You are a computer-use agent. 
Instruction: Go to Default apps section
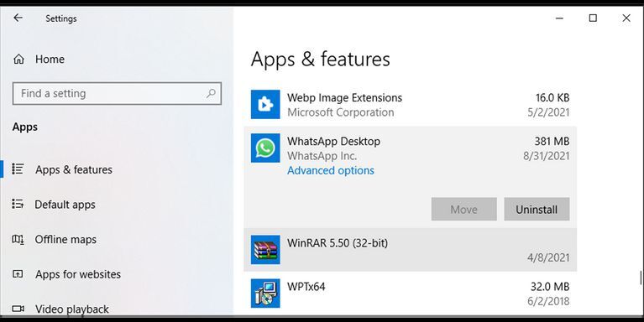(65, 205)
